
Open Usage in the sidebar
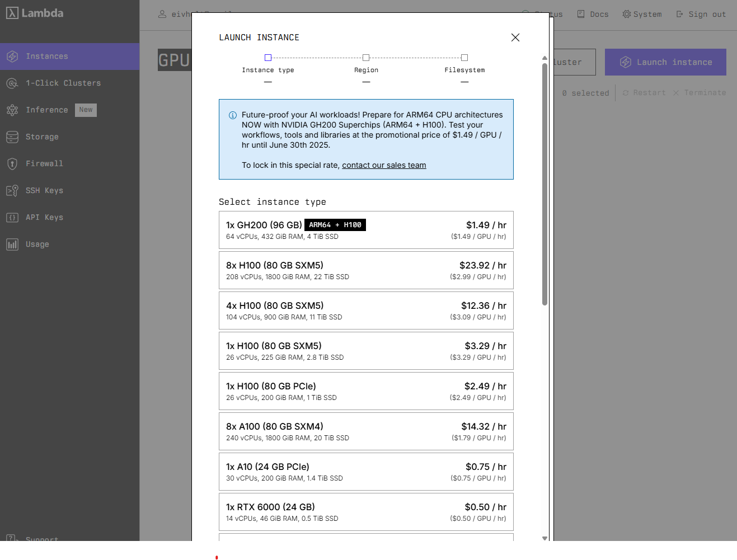pyautogui.click(x=69, y=244)
